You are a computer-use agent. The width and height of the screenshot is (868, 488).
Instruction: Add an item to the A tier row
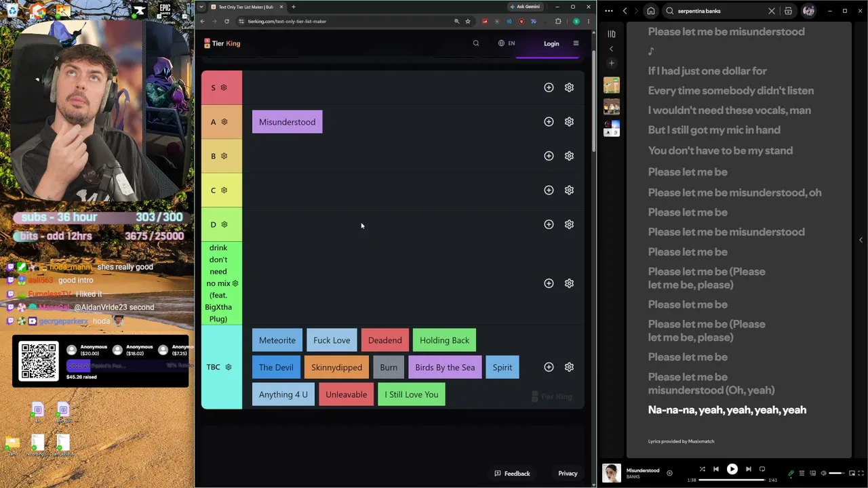pyautogui.click(x=549, y=122)
